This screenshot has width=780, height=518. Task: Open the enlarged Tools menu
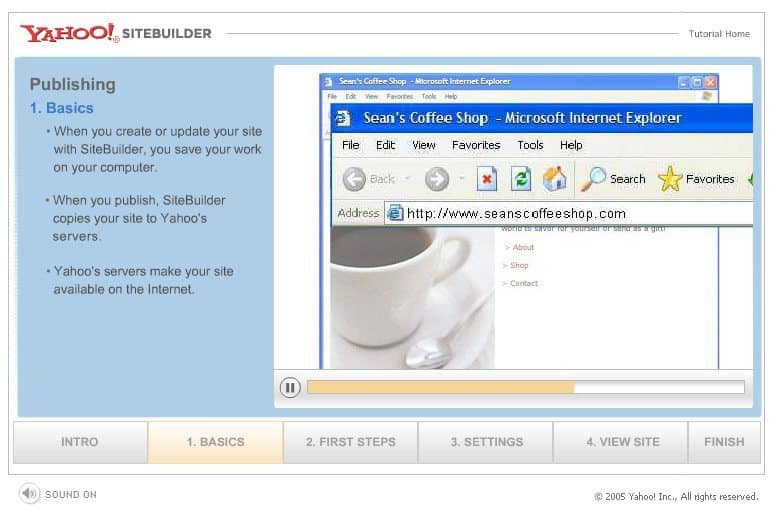point(530,145)
